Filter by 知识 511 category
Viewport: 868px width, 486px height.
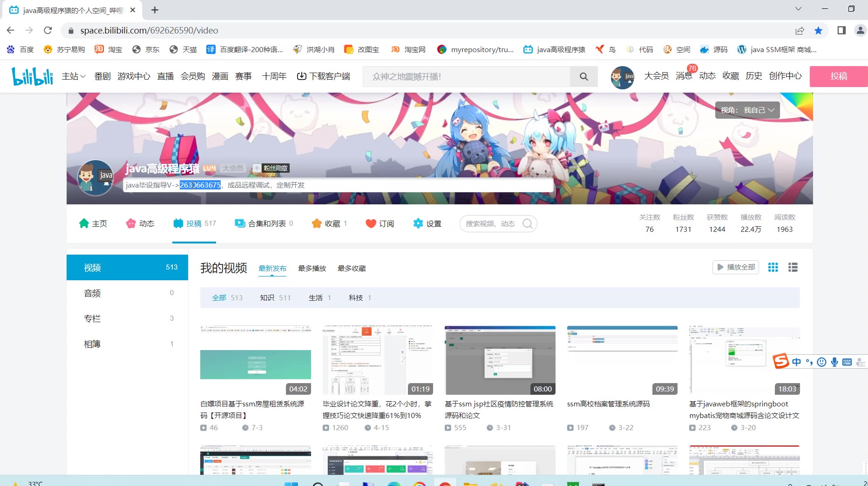pos(275,298)
